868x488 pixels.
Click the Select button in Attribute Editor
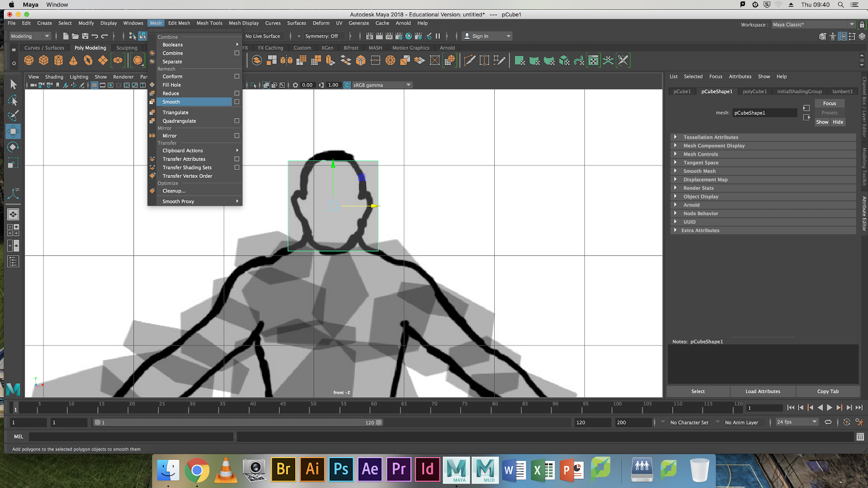[698, 391]
